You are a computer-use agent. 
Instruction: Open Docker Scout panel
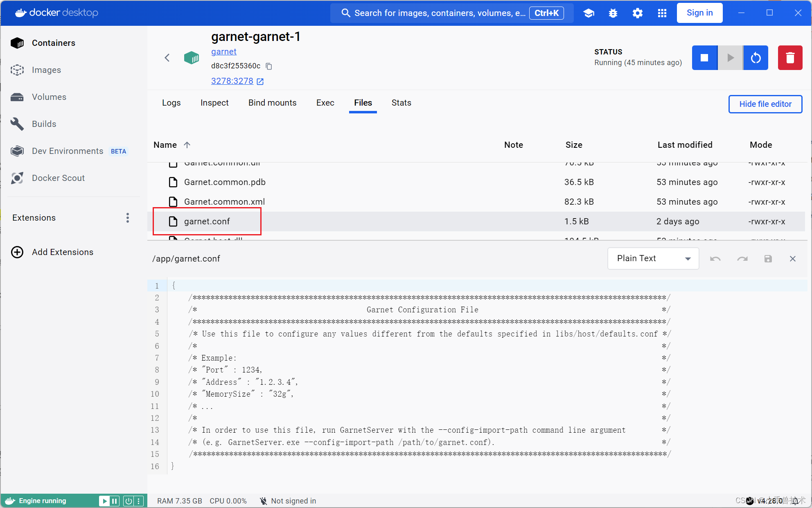pos(58,178)
